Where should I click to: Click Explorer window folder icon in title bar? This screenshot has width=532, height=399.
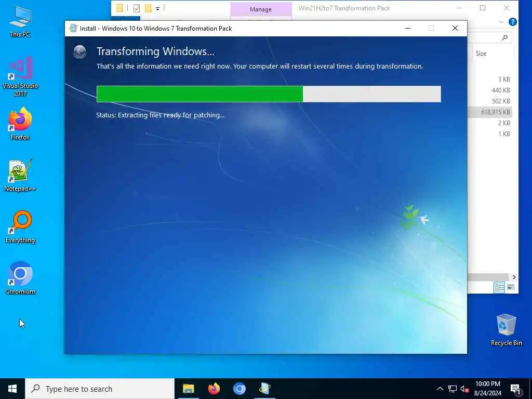point(119,8)
